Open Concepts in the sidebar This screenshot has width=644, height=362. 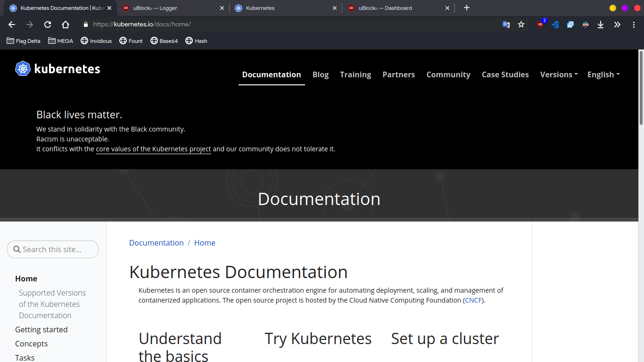(x=32, y=344)
